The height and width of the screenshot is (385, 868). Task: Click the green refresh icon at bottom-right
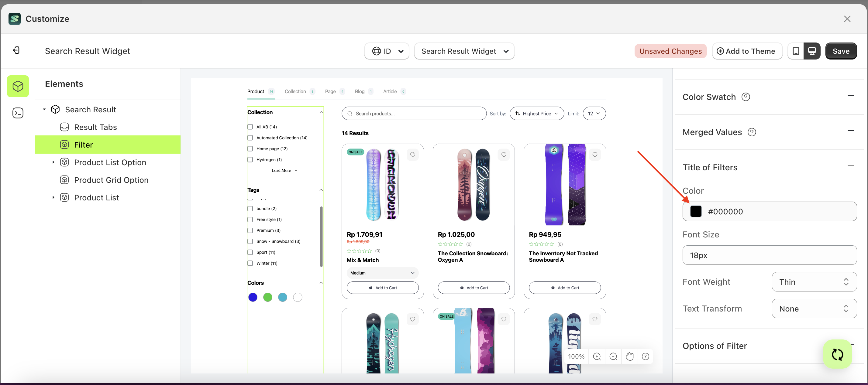(838, 354)
